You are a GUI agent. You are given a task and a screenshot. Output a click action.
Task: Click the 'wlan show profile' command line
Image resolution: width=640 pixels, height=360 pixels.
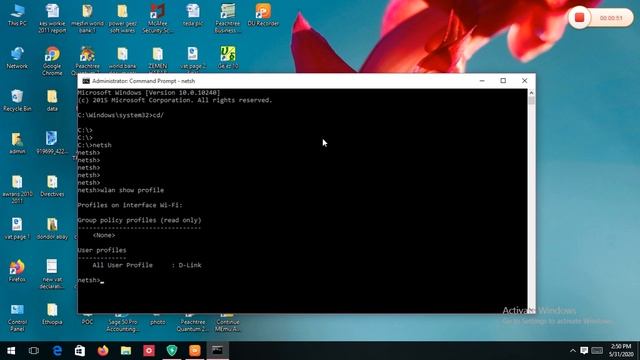[121, 190]
